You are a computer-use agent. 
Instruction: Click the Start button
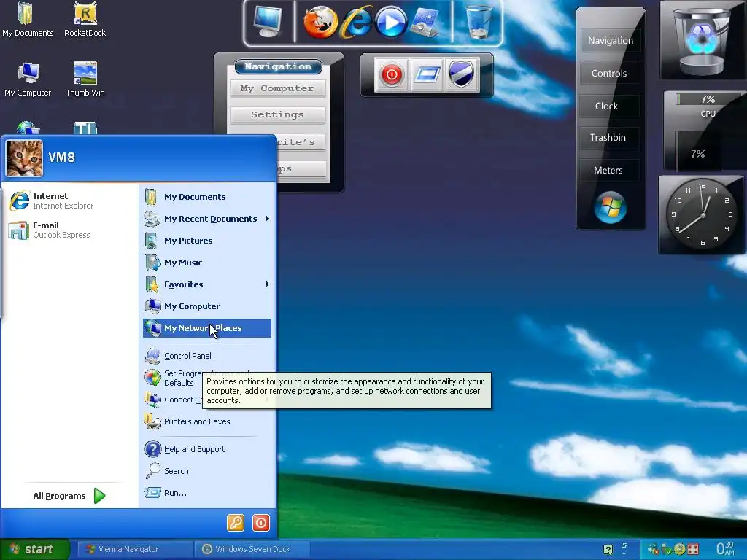pos(35,549)
